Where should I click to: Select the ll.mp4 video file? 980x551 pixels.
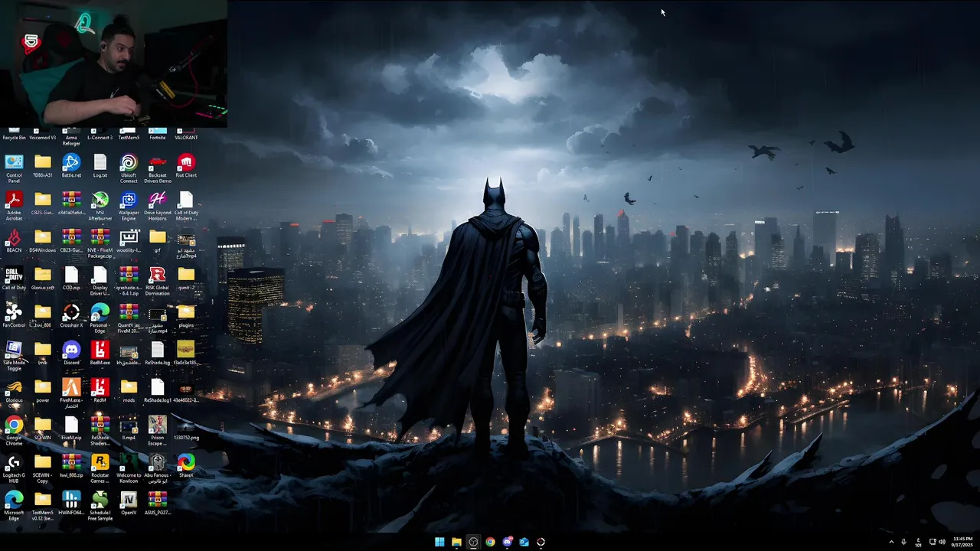(x=129, y=429)
